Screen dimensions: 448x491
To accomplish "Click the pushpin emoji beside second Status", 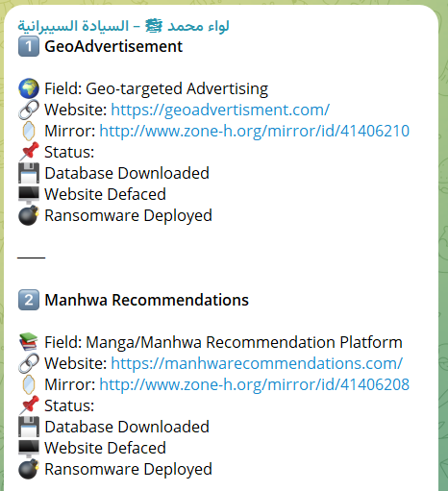I will point(29,405).
